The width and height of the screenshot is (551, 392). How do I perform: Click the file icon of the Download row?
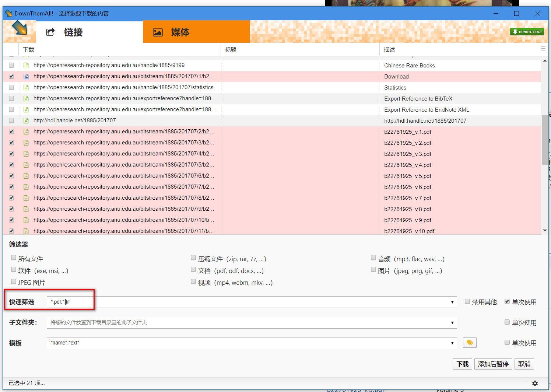pyautogui.click(x=26, y=76)
